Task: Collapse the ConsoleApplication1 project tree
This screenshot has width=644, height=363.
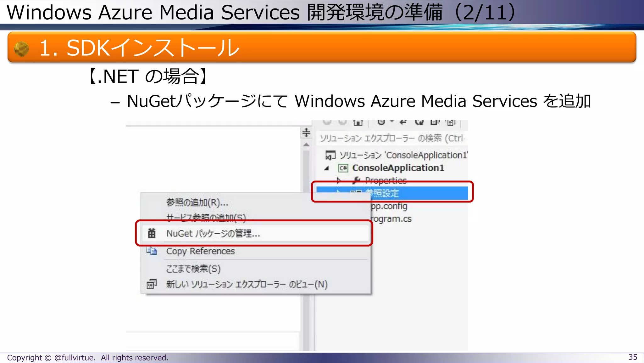Action: 327,168
